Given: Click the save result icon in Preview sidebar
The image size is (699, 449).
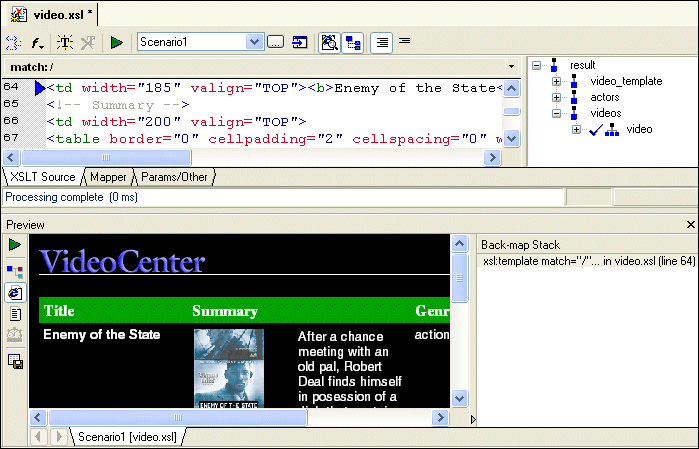Looking at the screenshot, I should tap(15, 362).
